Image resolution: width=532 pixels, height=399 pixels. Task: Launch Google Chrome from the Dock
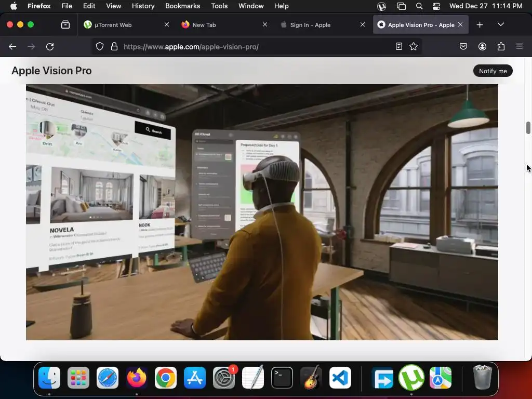(x=166, y=378)
